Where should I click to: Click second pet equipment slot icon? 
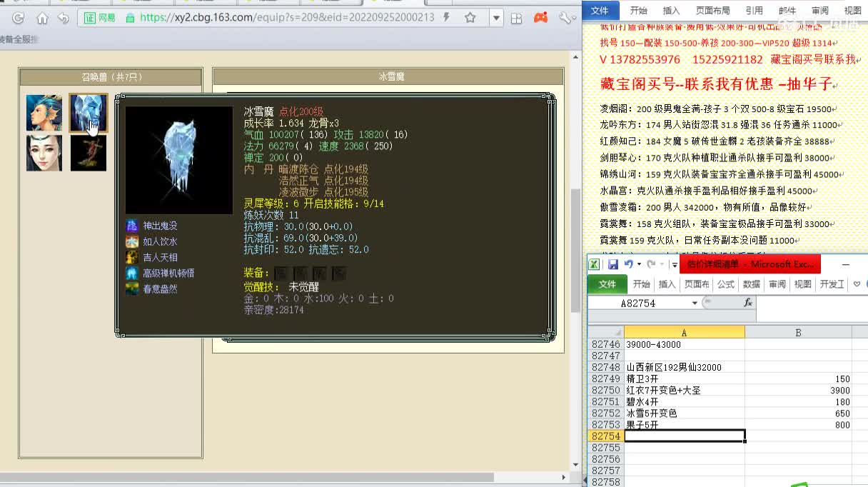coord(301,273)
